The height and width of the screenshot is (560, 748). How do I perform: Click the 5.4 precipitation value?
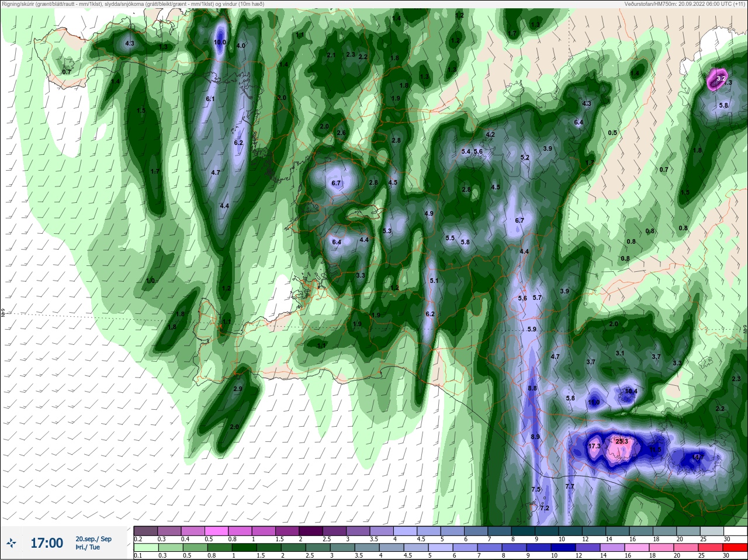(466, 151)
